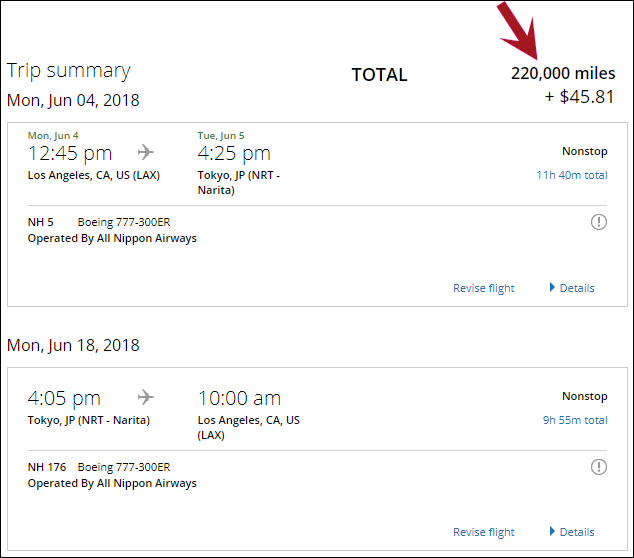Click the info alert icon for flight NH 176
Viewport: 634px width, 558px height.
[598, 467]
